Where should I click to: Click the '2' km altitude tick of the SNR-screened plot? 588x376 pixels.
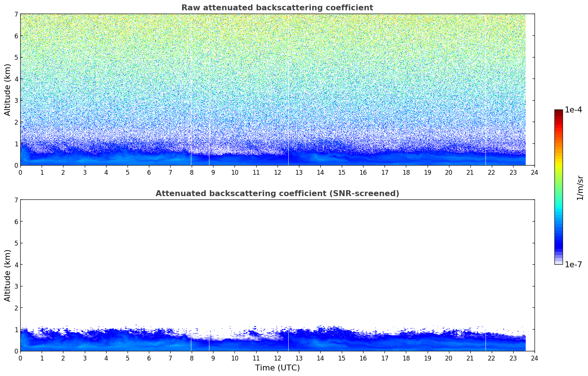[x=16, y=308]
